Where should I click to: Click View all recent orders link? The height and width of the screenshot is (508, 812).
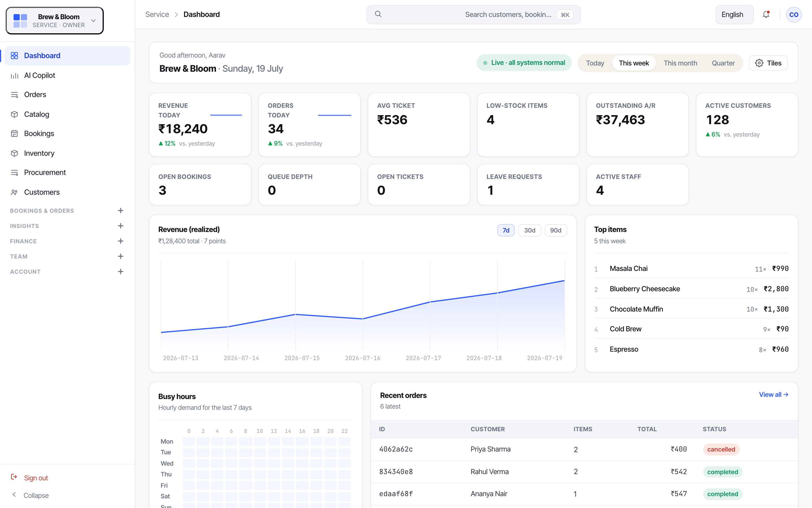pos(773,395)
